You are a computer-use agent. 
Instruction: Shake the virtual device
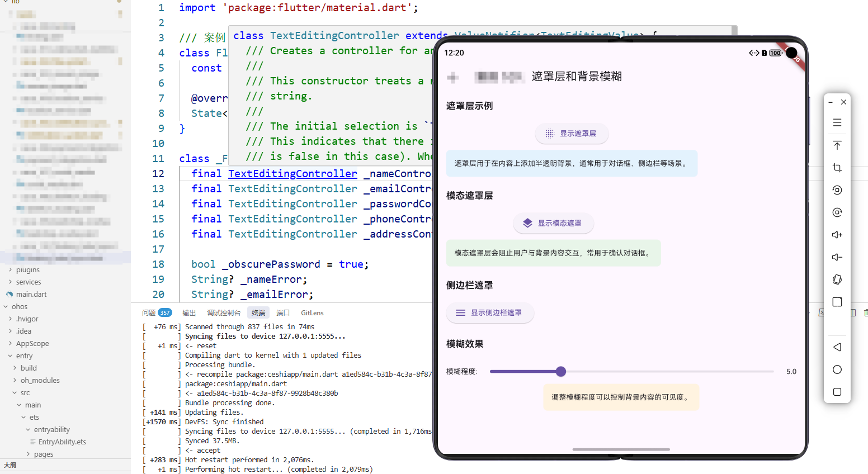click(x=837, y=279)
